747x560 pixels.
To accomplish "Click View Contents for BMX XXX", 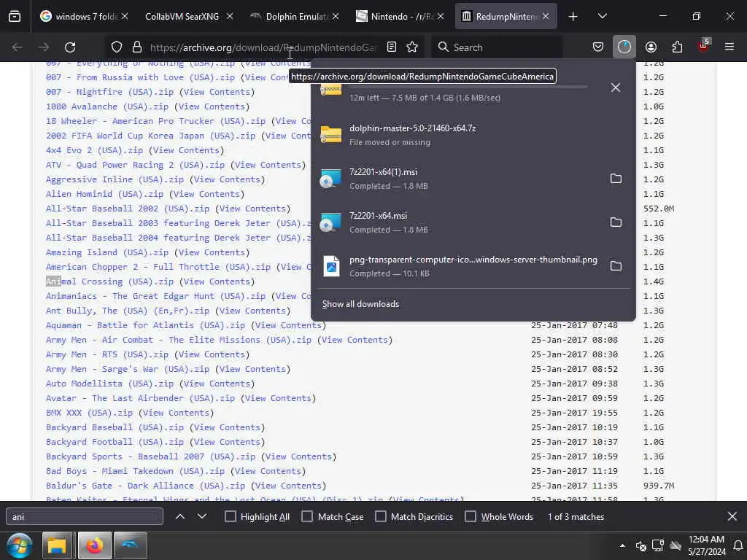I will coord(176,413).
